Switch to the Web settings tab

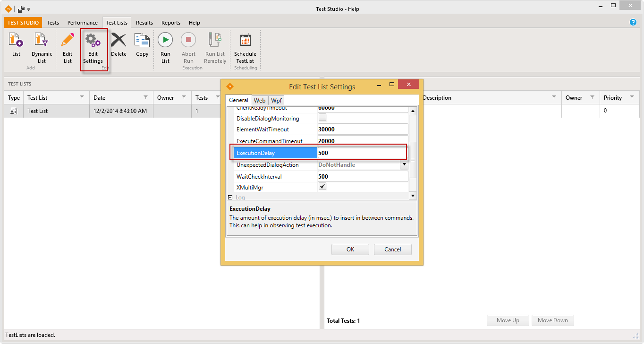[x=260, y=100]
